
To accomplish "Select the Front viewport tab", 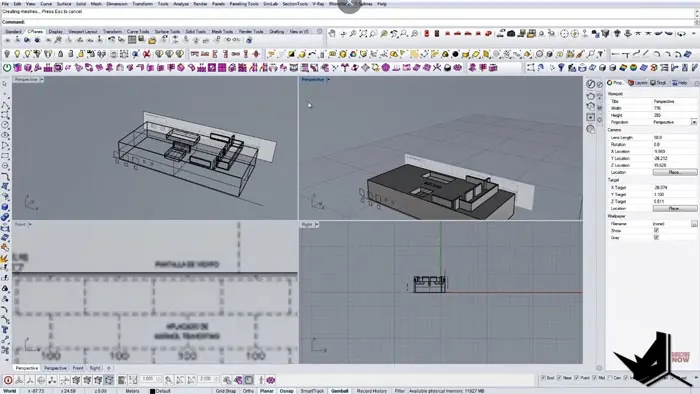I will 78,368.
